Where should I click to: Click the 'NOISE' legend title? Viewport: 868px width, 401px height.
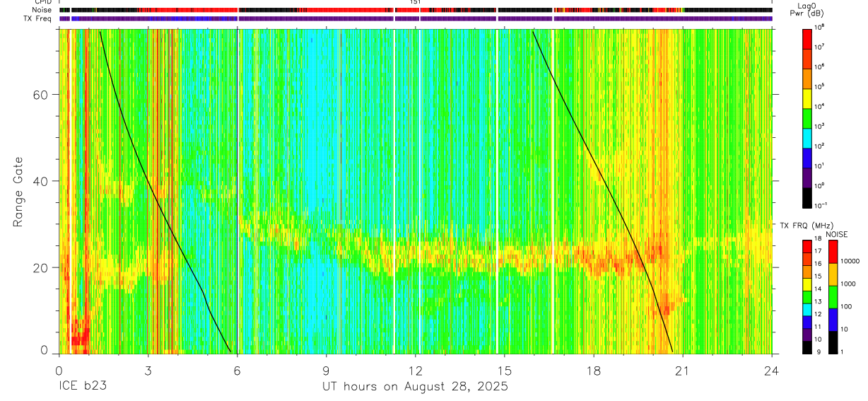pos(837,234)
